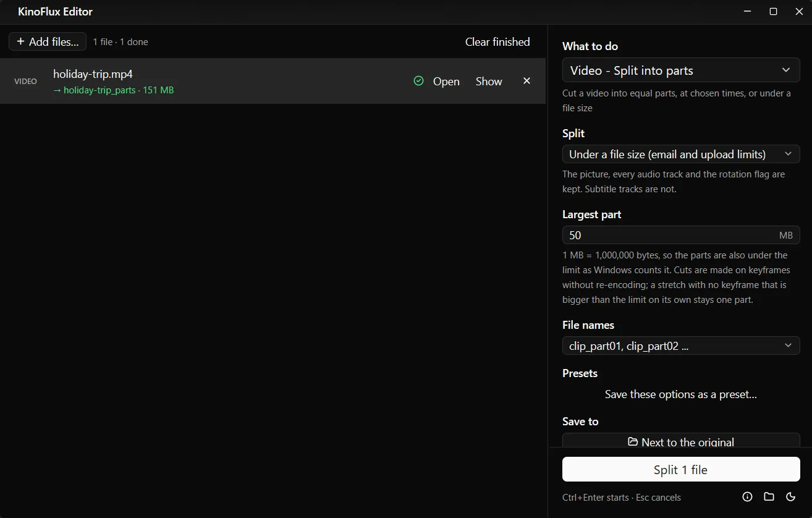
Task: Select the holiday-trip.mp4 file name
Action: [x=93, y=74]
